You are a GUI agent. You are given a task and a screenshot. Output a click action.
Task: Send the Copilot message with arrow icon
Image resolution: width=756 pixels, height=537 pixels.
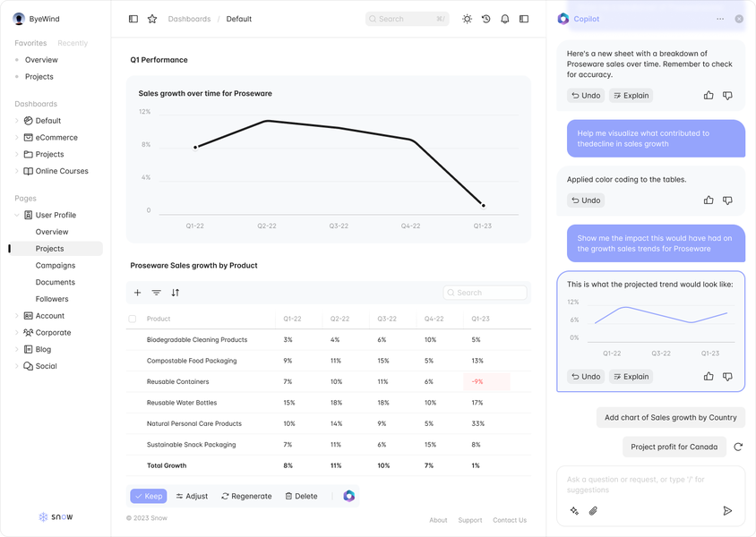click(727, 511)
